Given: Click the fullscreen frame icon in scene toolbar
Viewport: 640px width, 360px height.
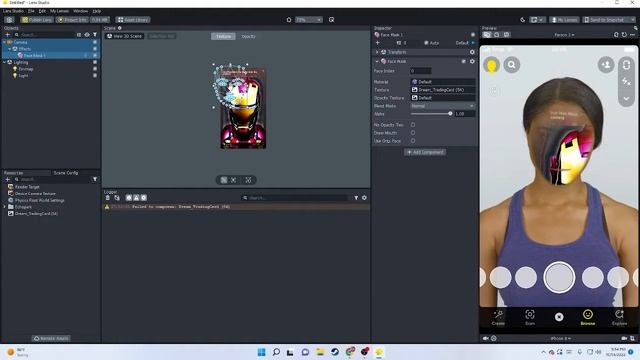Looking at the screenshot, I should pyautogui.click(x=248, y=180).
